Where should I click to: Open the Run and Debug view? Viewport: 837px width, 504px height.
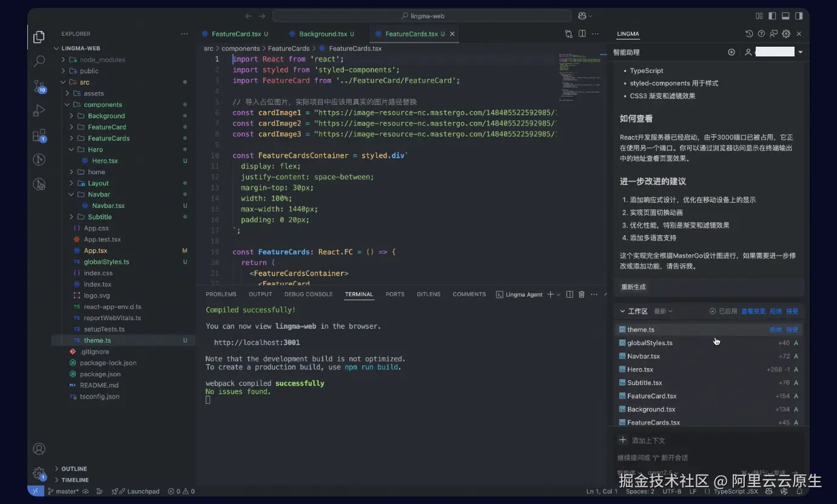[x=39, y=110]
